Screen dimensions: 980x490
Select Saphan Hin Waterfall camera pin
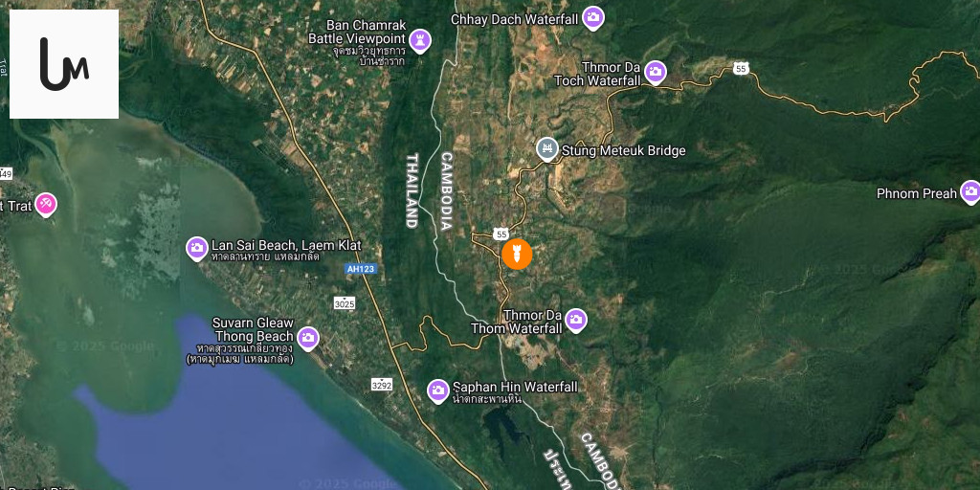pos(438,391)
